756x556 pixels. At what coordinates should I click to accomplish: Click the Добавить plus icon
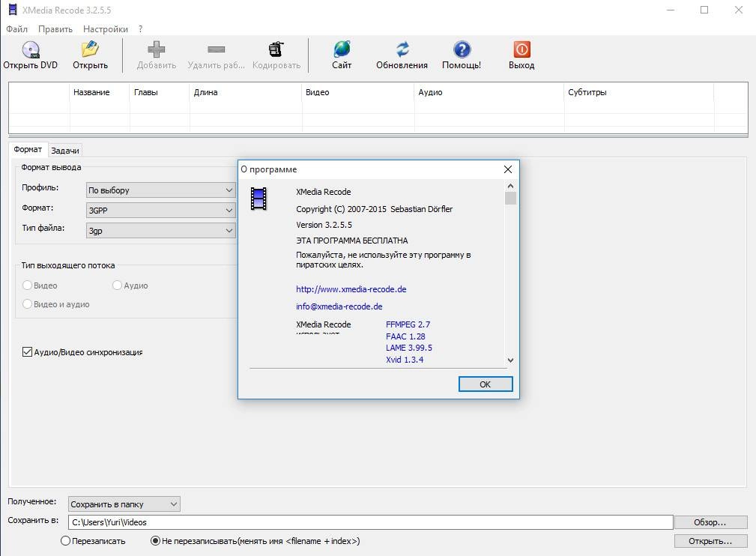[x=156, y=49]
